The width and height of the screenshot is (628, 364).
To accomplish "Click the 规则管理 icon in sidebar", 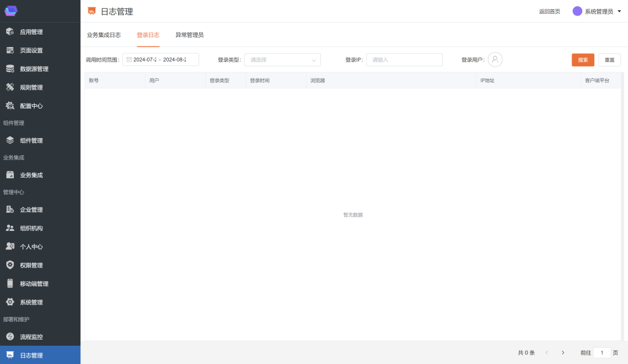I will pyautogui.click(x=10, y=87).
